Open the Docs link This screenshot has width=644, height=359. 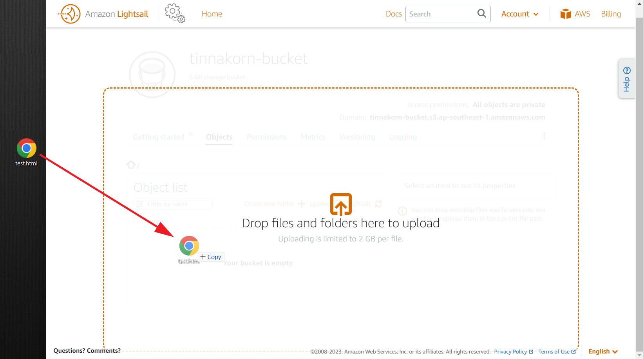pyautogui.click(x=394, y=14)
